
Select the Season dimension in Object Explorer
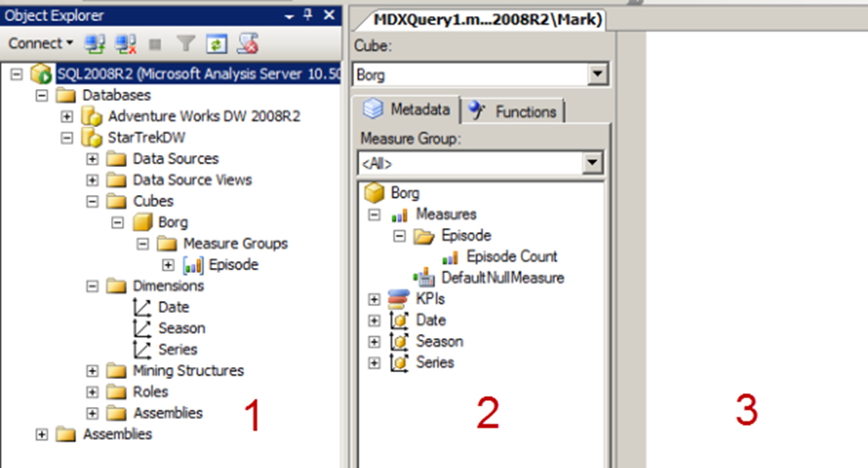pyautogui.click(x=181, y=328)
